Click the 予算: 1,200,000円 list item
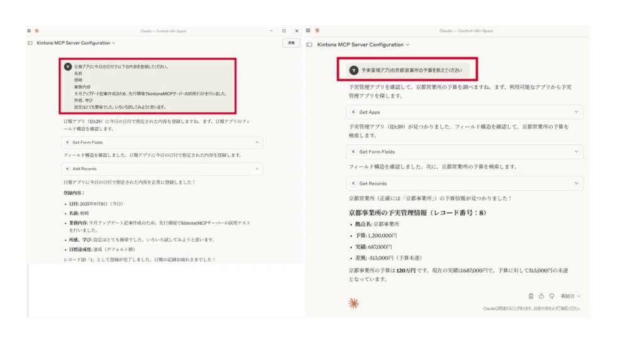644x358 pixels. (376, 236)
